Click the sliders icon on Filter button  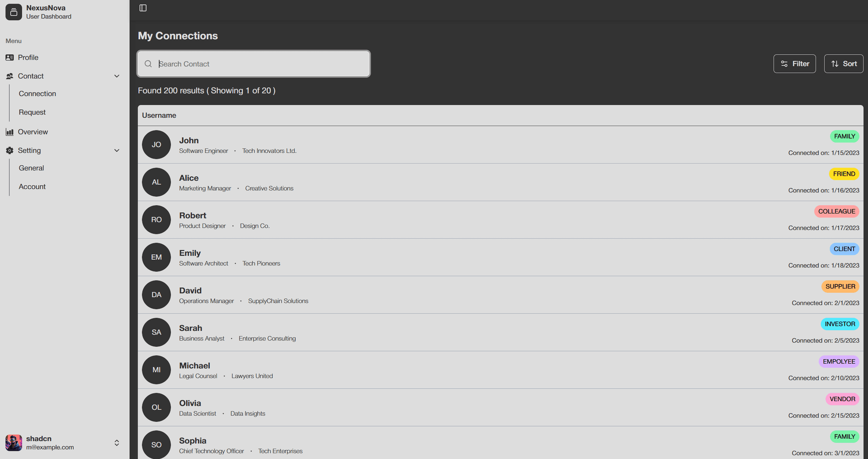784,63
